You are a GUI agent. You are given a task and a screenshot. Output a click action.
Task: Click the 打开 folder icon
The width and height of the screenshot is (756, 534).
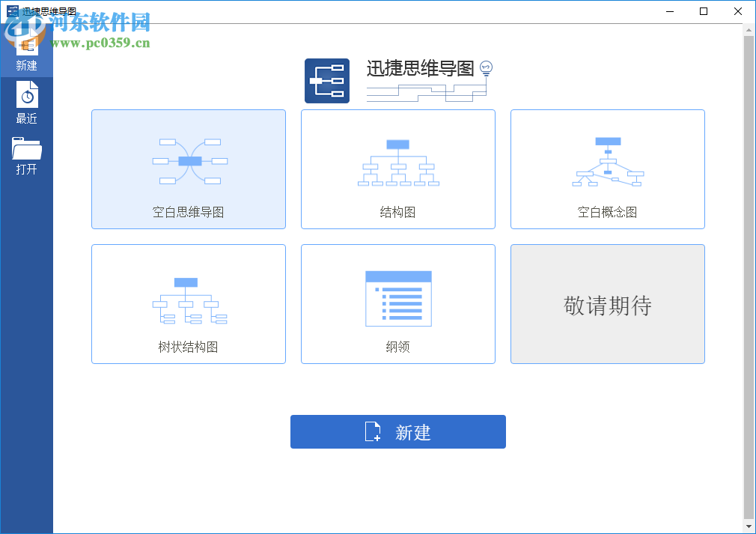pyautogui.click(x=26, y=150)
